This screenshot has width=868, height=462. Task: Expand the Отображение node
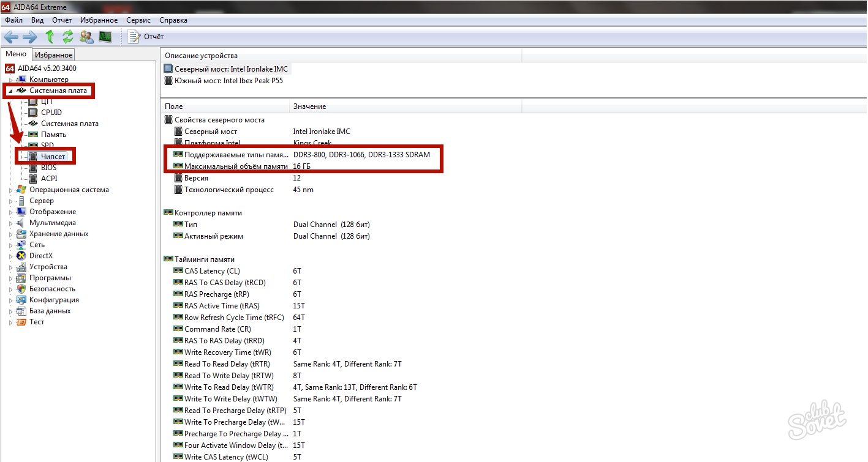(11, 212)
